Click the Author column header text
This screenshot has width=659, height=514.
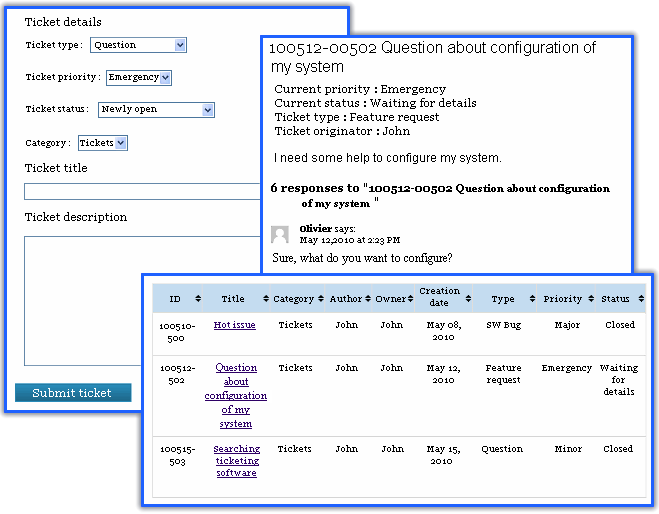tap(345, 299)
